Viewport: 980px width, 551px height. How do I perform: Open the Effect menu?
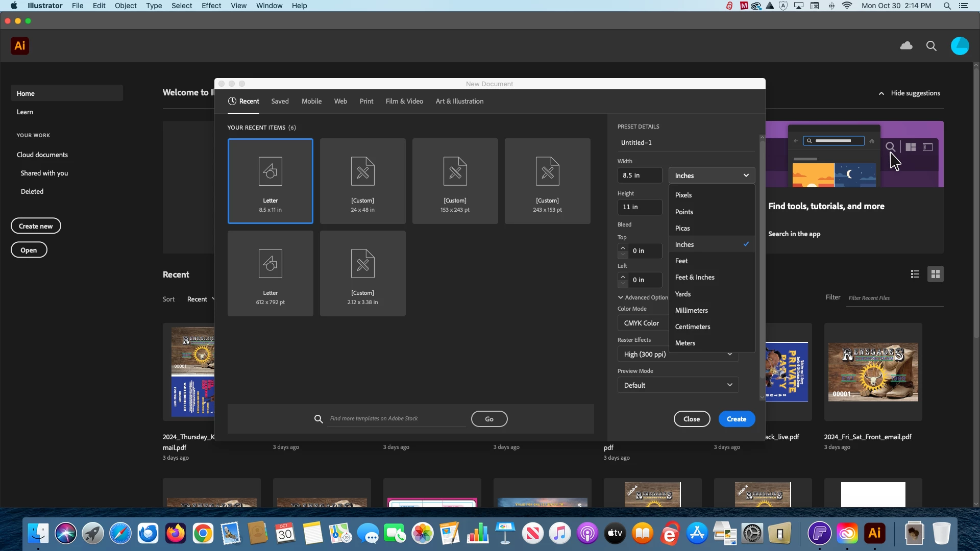pyautogui.click(x=211, y=6)
